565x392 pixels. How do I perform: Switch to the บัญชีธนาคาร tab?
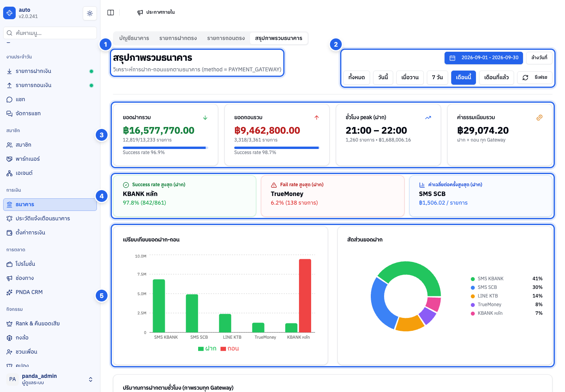[x=134, y=38]
